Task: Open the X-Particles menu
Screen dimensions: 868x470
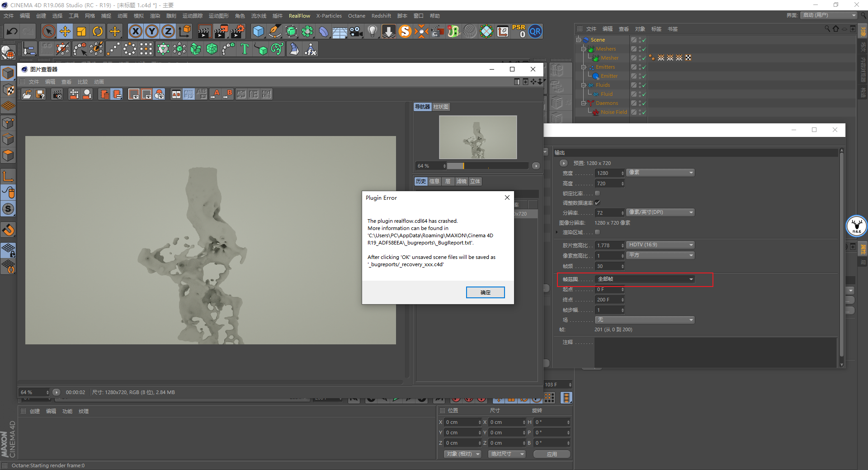Action: (x=329, y=16)
